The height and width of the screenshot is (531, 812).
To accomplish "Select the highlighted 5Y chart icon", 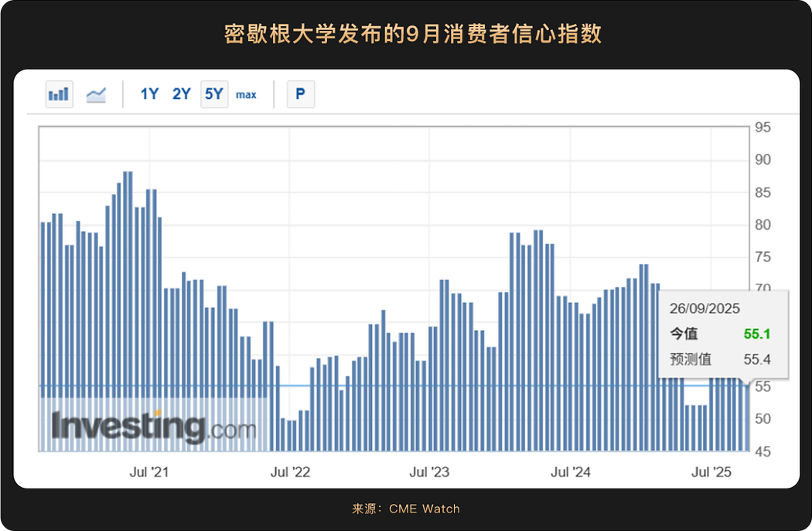I will point(213,94).
